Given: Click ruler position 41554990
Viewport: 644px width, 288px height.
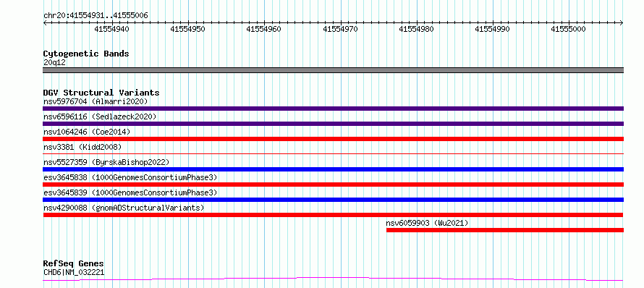Looking at the screenshot, I should [493, 29].
